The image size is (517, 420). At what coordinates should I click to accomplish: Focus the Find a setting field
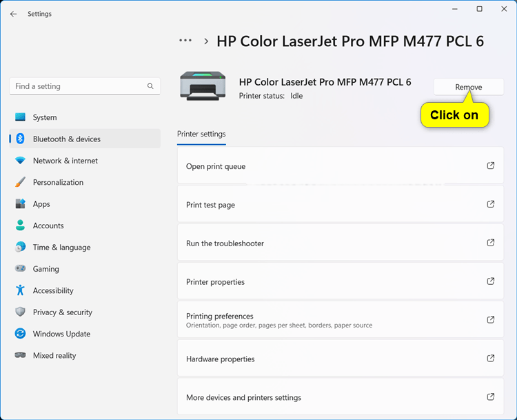click(85, 86)
